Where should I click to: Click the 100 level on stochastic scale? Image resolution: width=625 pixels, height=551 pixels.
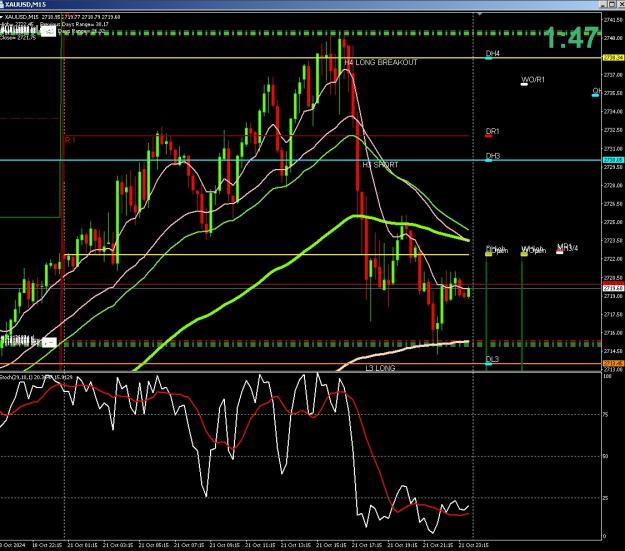pyautogui.click(x=607, y=376)
